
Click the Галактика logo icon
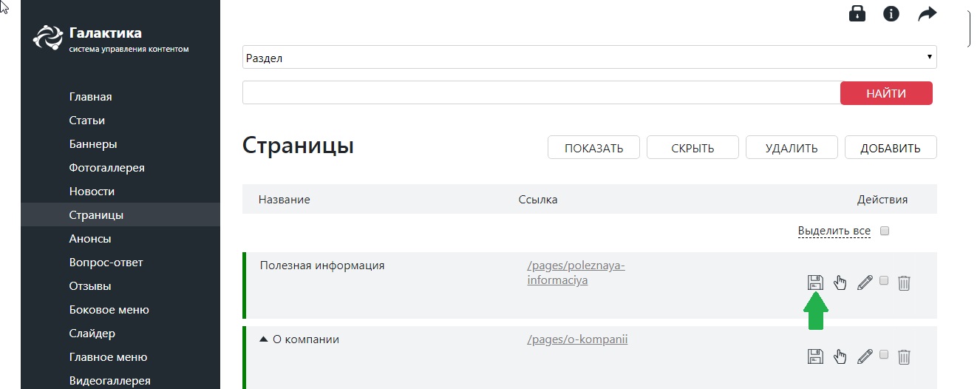click(48, 37)
